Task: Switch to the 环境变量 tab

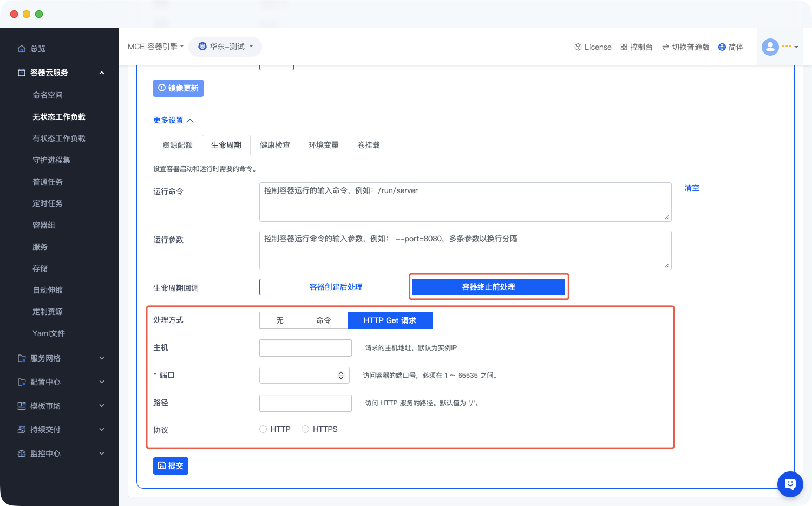Action: [x=323, y=145]
